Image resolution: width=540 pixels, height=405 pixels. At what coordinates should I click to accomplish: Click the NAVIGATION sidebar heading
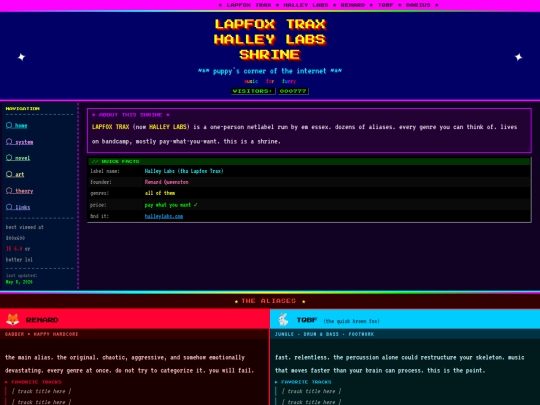(23, 108)
